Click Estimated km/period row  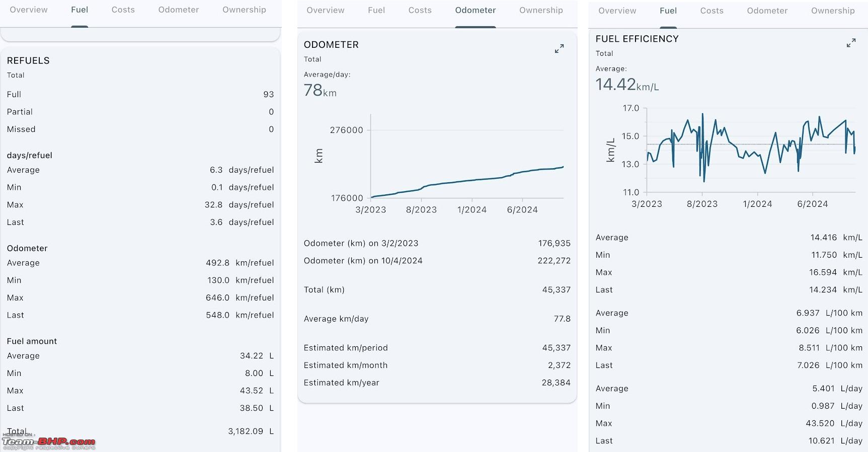tap(437, 348)
